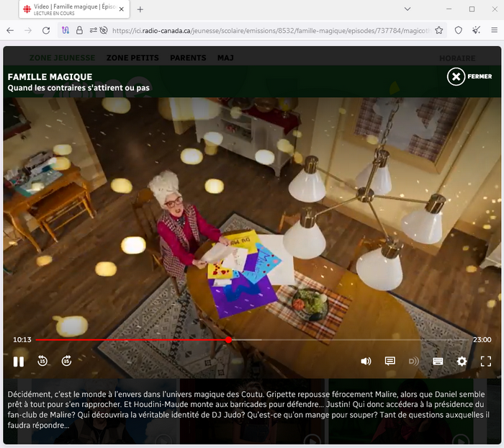Enter fullscreen mode

(x=485, y=362)
